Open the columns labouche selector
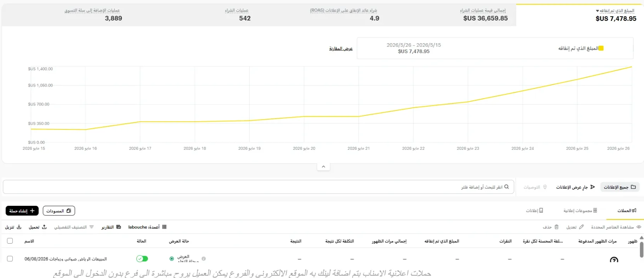This screenshot has width=644, height=278. (147, 227)
